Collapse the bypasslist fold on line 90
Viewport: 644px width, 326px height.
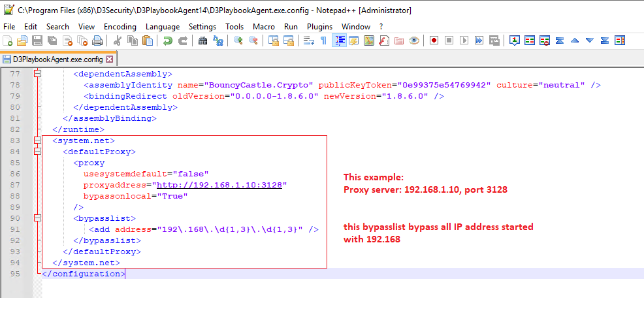37,218
